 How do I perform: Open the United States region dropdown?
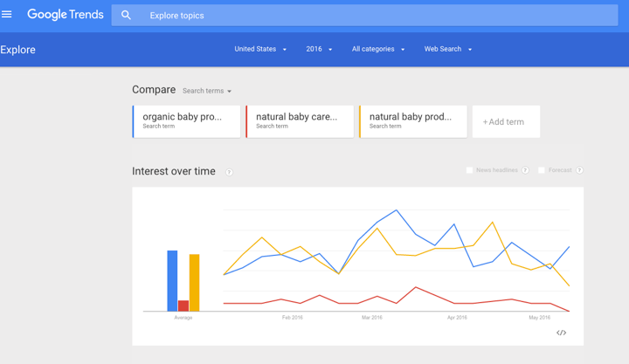260,49
